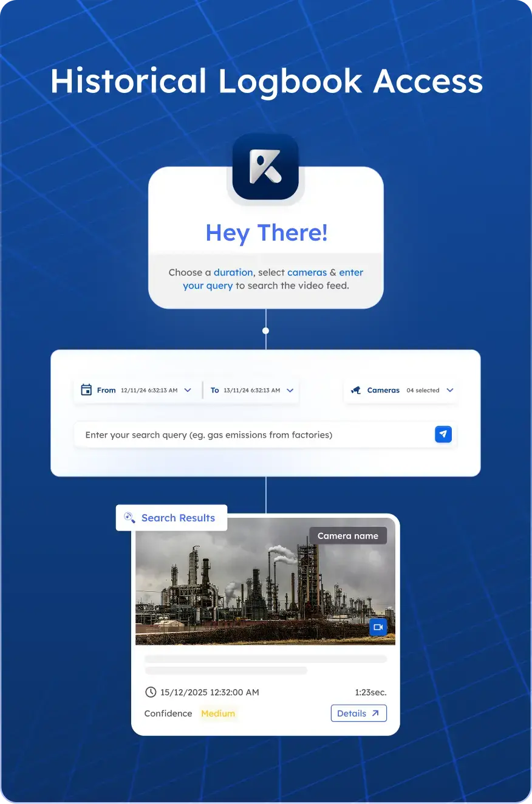Click the blue video camera icon on the thumbnail
Image resolution: width=532 pixels, height=804 pixels.
(x=378, y=627)
